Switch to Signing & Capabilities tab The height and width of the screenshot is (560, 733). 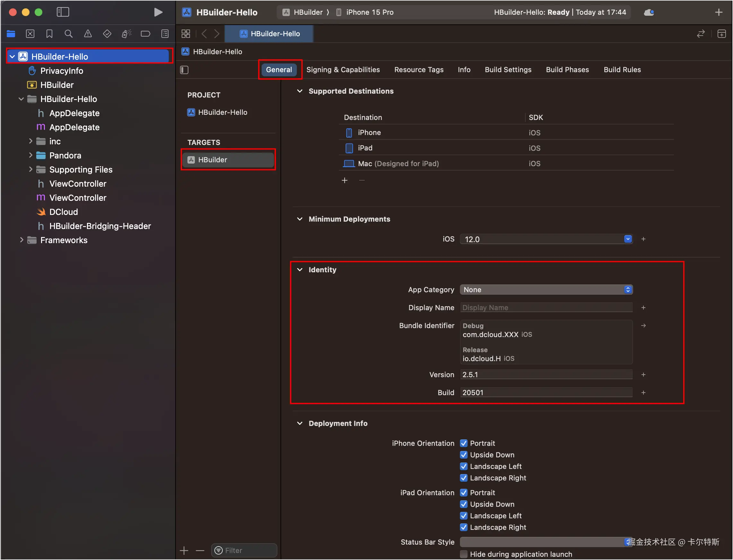343,70
